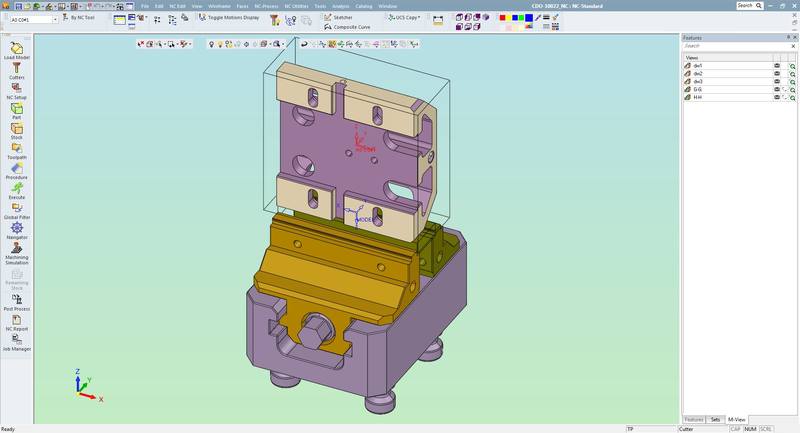Open the Navigator wheel icon
Viewport: 800px width, 433px height.
tap(17, 228)
